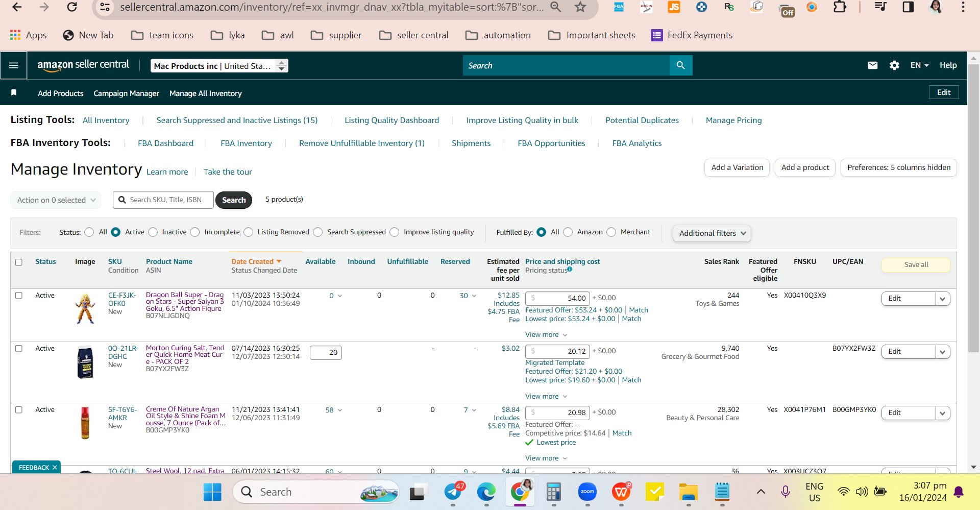Open the Apps grid shortcut in bookmarks bar
The width and height of the screenshot is (980, 510).
coord(29,35)
